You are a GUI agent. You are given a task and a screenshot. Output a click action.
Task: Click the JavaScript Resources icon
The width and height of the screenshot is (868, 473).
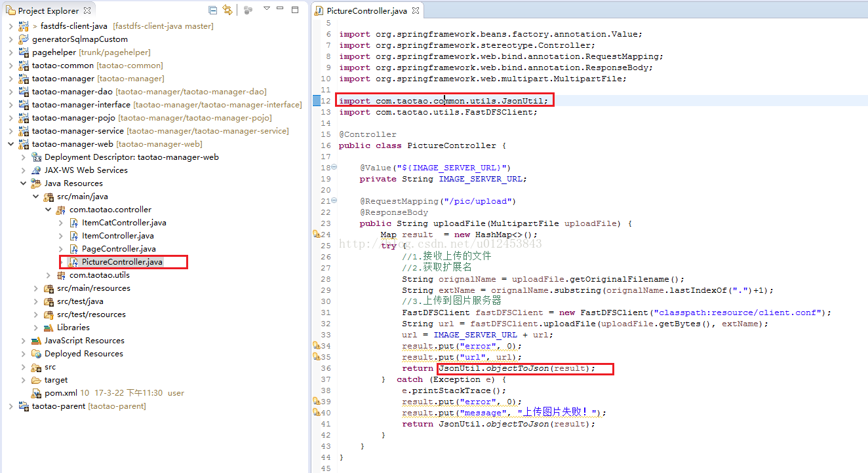click(x=37, y=341)
